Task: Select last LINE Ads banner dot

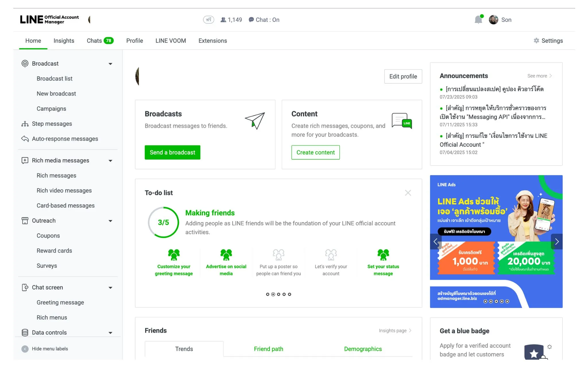Action: [x=507, y=301]
